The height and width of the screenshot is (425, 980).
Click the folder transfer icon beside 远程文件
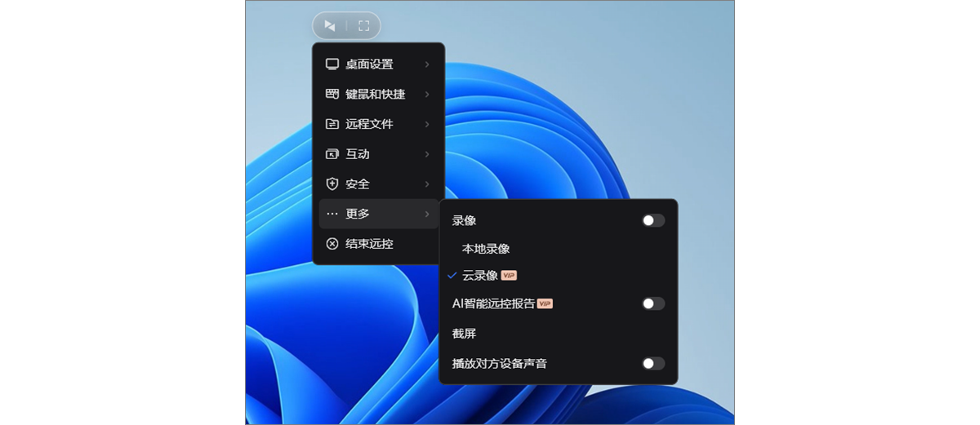click(332, 124)
